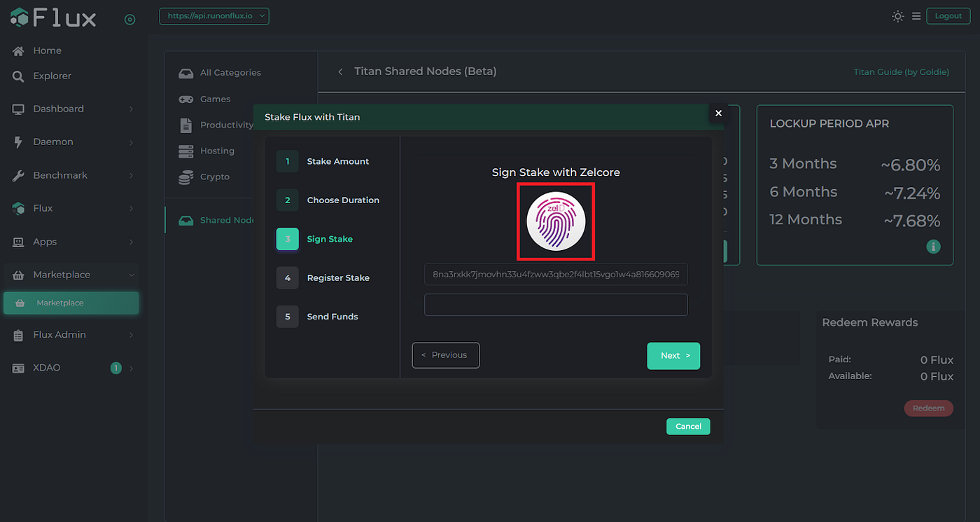Click the Logout button
980x522 pixels.
click(x=948, y=16)
